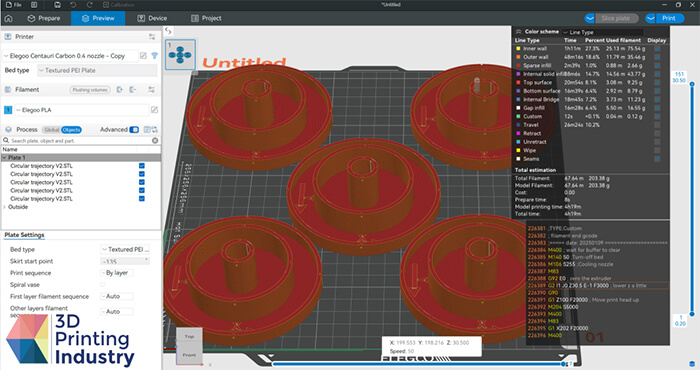Toggle Seams display checkbox

[657, 158]
